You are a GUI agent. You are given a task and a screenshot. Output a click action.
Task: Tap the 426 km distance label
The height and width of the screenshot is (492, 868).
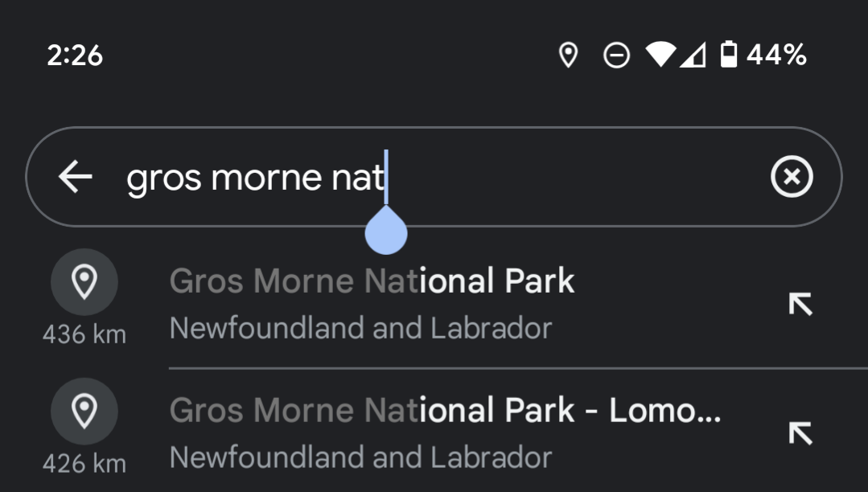[x=84, y=464]
